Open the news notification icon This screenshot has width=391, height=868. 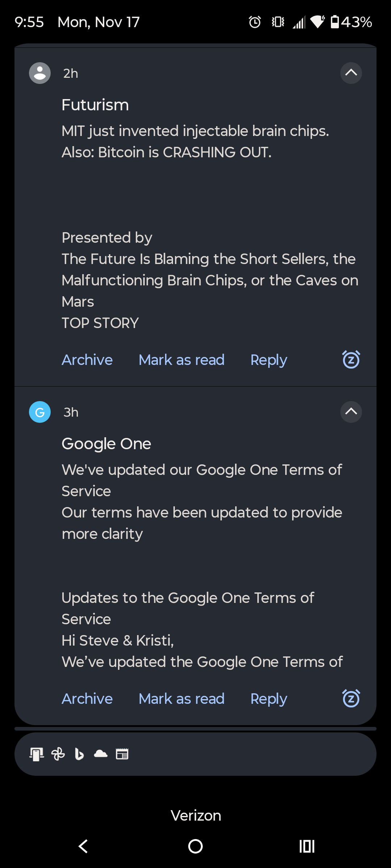pyautogui.click(x=122, y=754)
